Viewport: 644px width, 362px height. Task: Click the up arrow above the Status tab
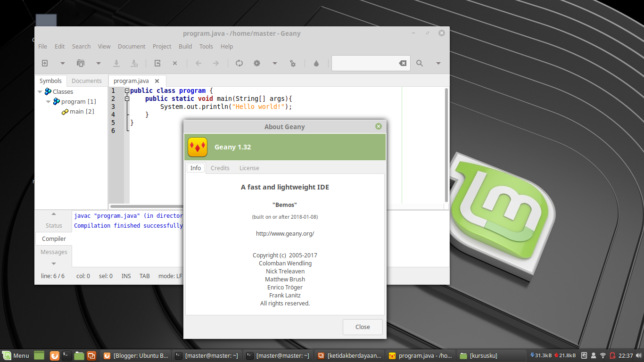pos(54,214)
